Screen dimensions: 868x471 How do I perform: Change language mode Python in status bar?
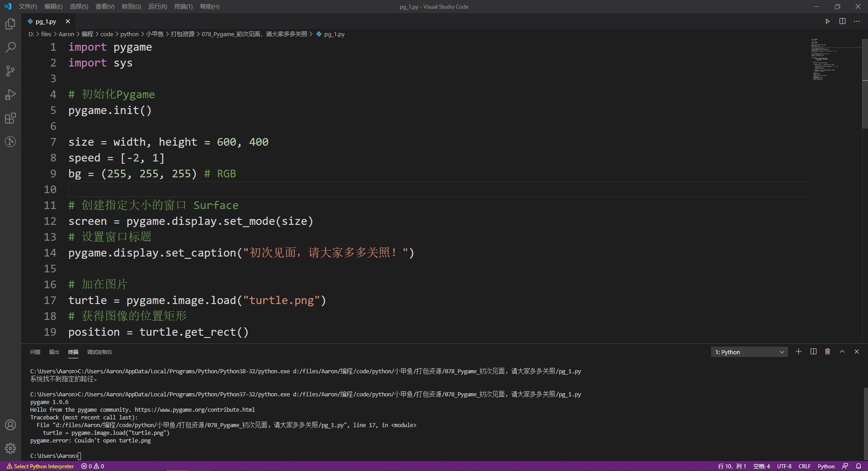[826, 466]
